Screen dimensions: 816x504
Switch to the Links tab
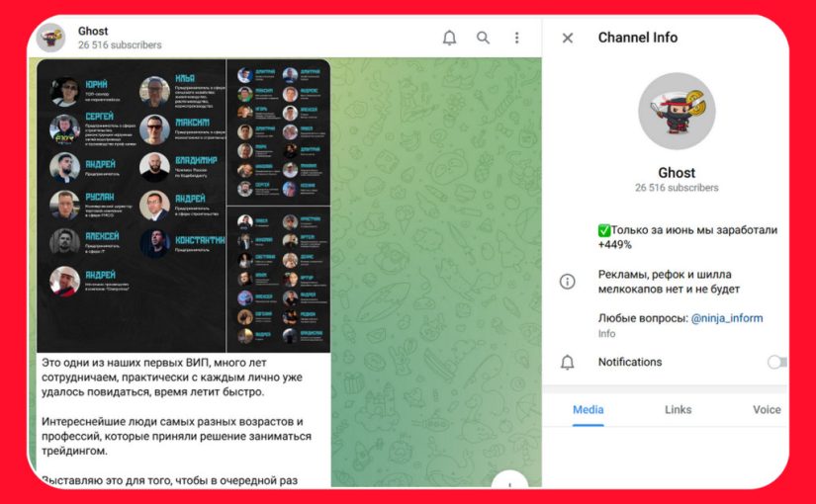pyautogui.click(x=679, y=409)
